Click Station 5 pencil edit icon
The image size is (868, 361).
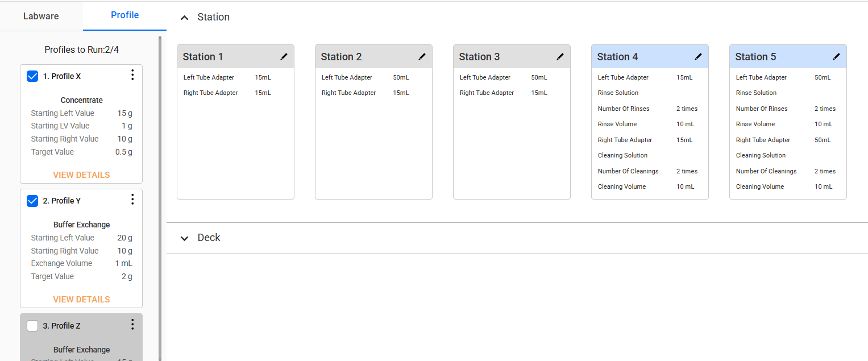pyautogui.click(x=836, y=57)
